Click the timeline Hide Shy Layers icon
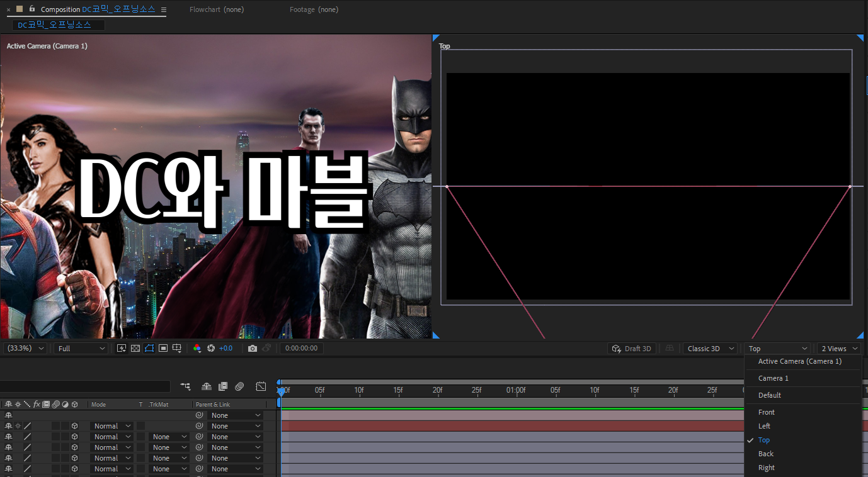Viewport: 868px width, 477px height. pyautogui.click(x=206, y=386)
